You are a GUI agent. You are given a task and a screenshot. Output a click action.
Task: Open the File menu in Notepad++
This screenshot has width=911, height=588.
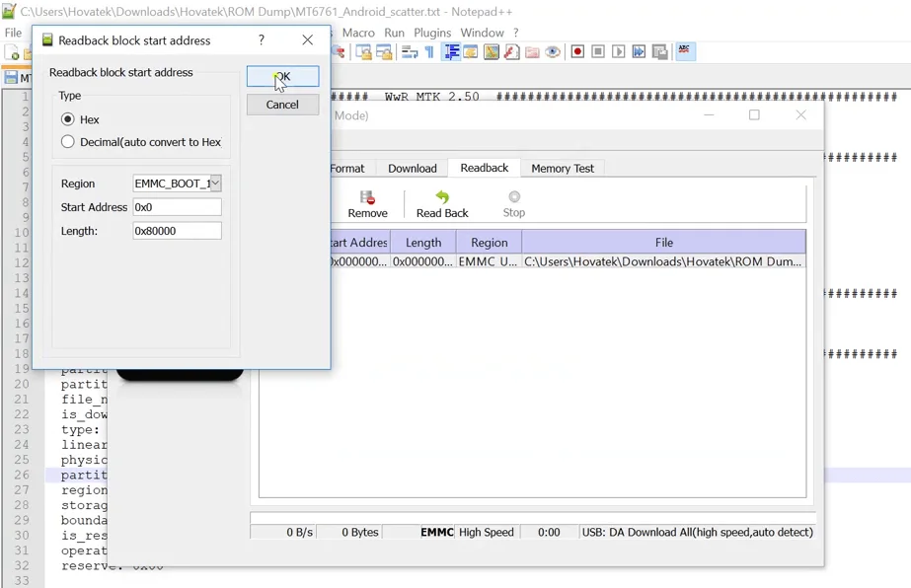tap(14, 33)
